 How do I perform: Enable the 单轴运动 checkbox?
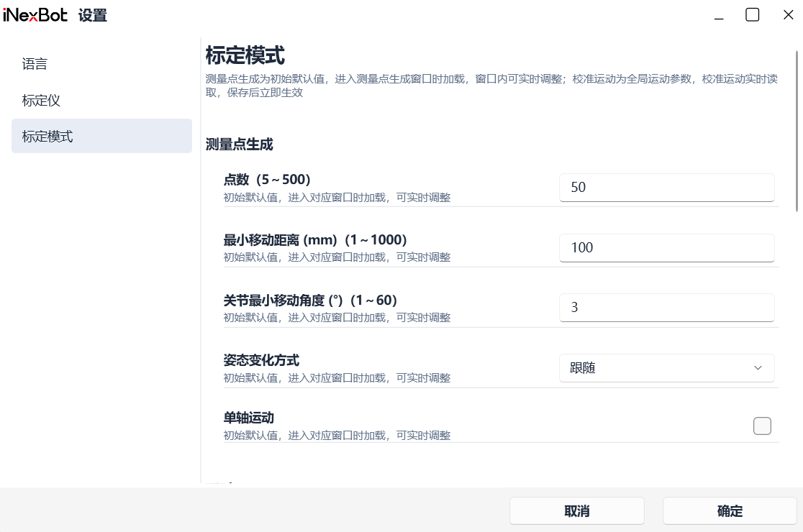click(x=762, y=426)
